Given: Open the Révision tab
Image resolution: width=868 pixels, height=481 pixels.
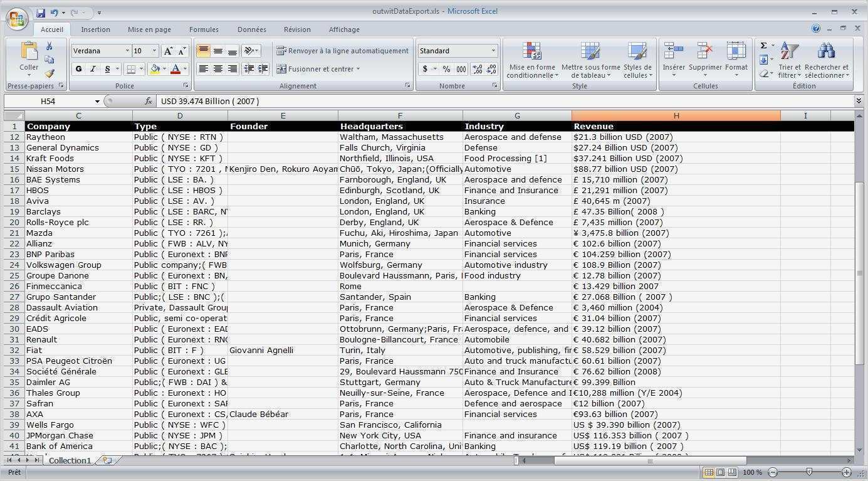Looking at the screenshot, I should pos(297,29).
